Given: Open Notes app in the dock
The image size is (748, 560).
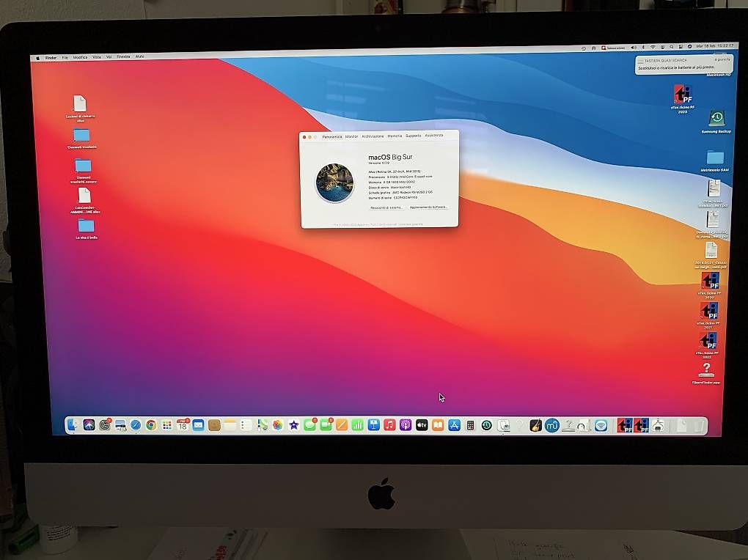Looking at the screenshot, I should (230, 425).
